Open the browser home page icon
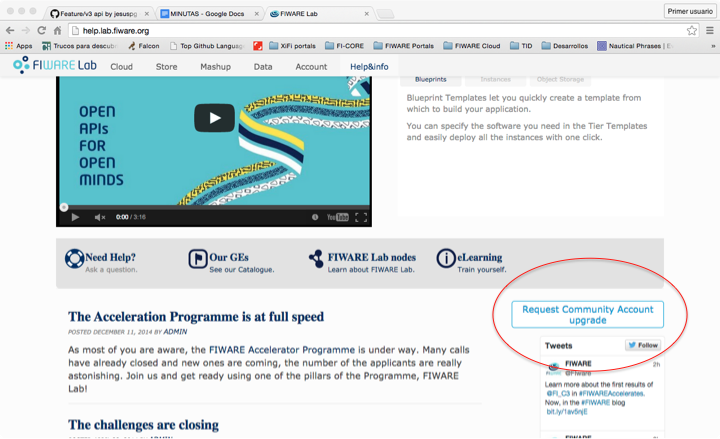 click(57, 31)
